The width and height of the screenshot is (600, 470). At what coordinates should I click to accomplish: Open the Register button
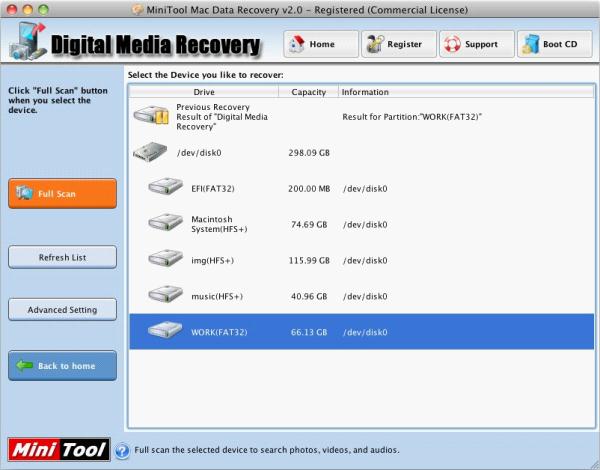click(x=399, y=44)
